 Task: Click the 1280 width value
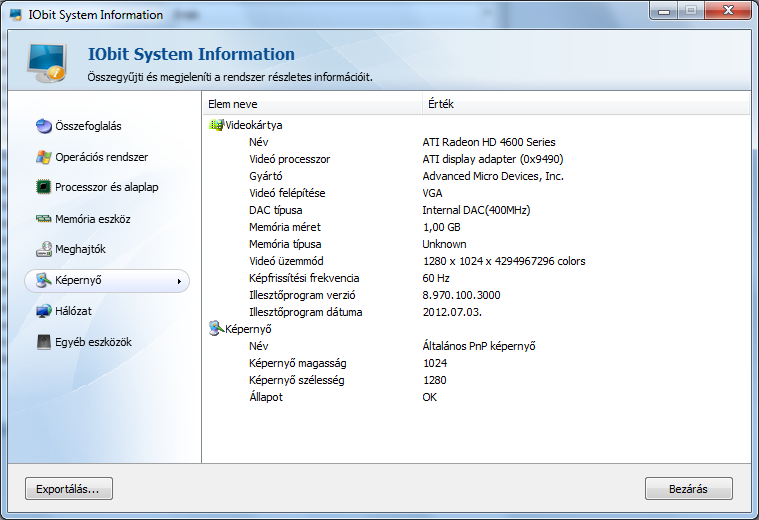coord(435,380)
